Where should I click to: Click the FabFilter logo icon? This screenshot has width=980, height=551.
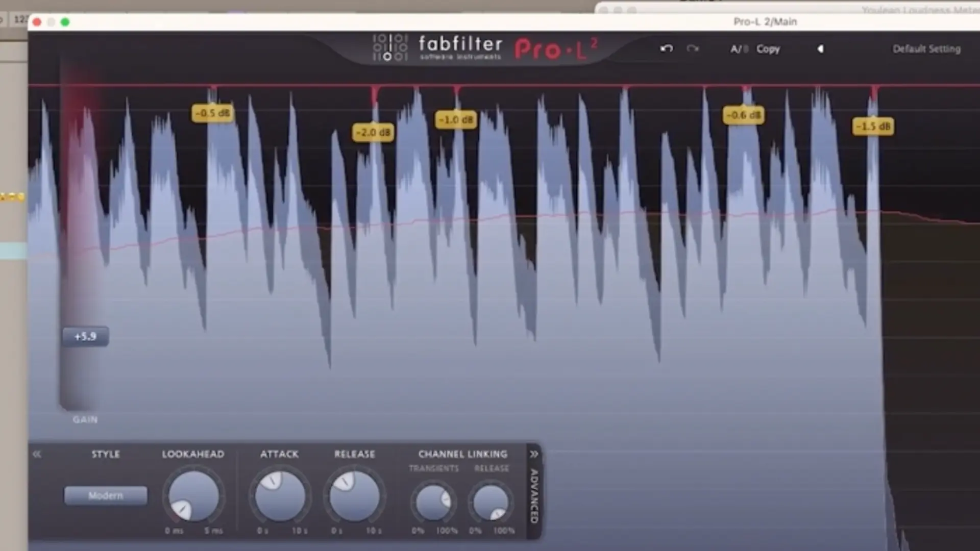(390, 47)
